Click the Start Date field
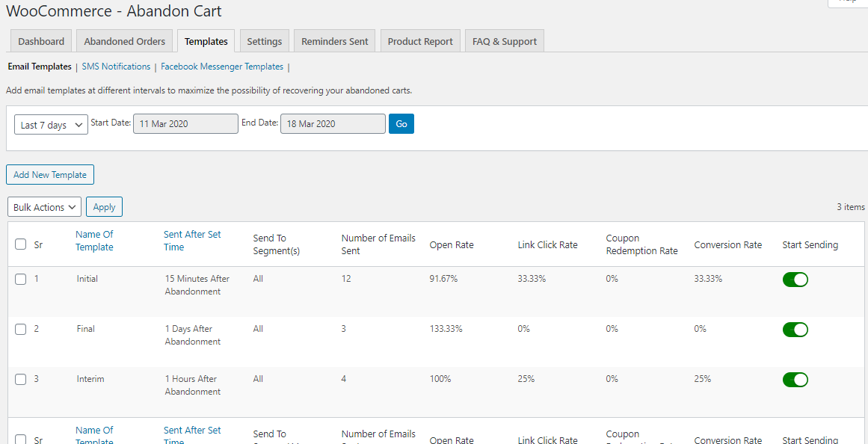 point(185,124)
